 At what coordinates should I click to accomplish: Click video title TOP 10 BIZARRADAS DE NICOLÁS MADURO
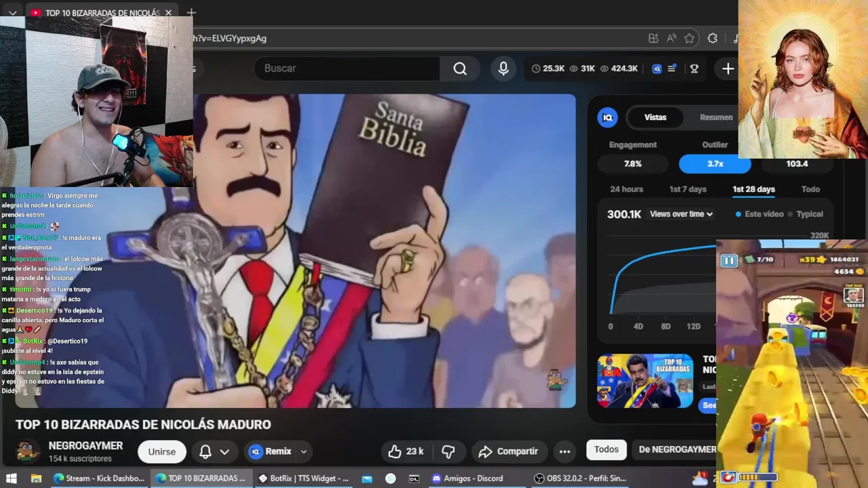(x=143, y=425)
